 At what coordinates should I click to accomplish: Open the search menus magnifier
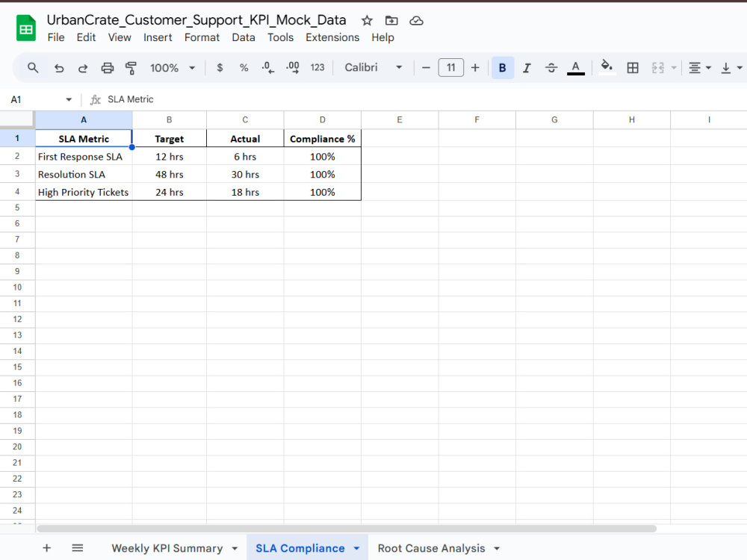coord(33,68)
